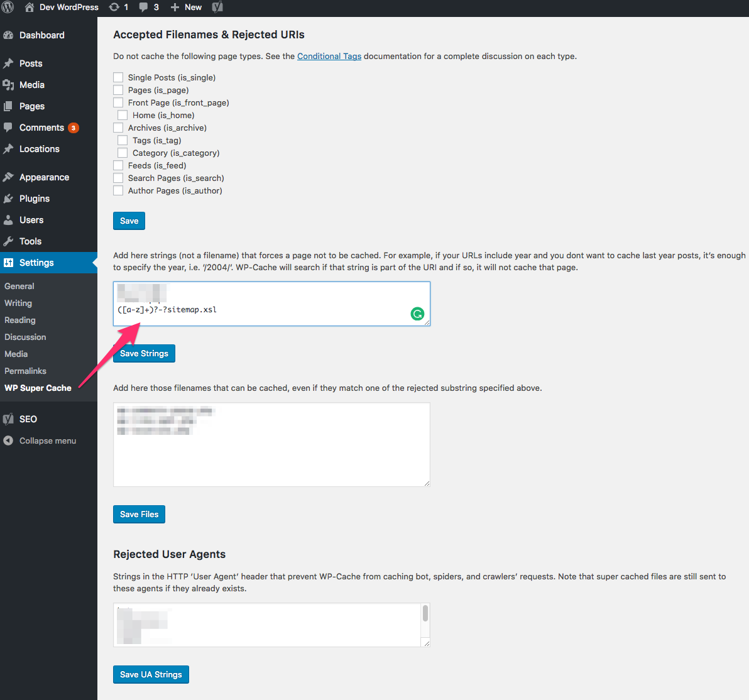749x700 pixels.
Task: Click the Save button under page types
Action: point(129,221)
